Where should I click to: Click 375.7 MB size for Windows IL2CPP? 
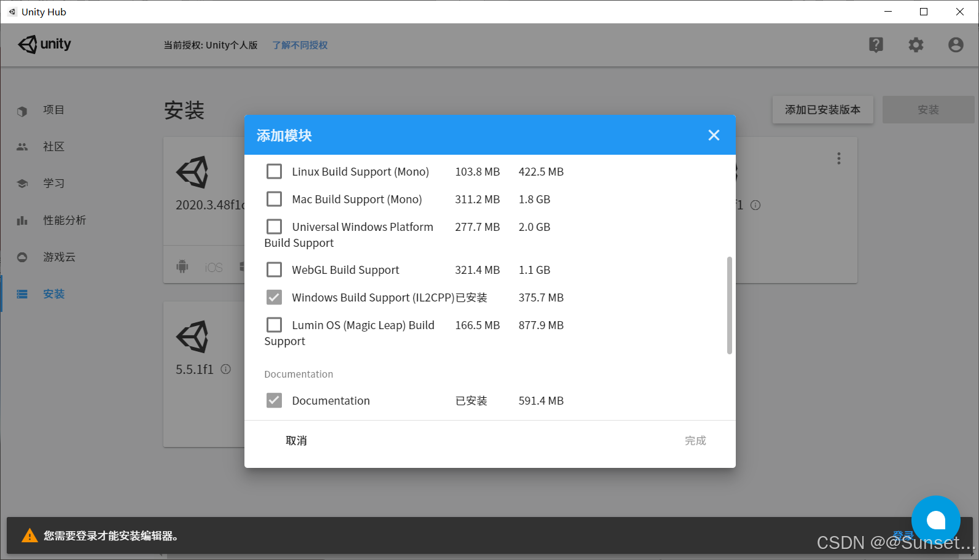pyautogui.click(x=541, y=298)
